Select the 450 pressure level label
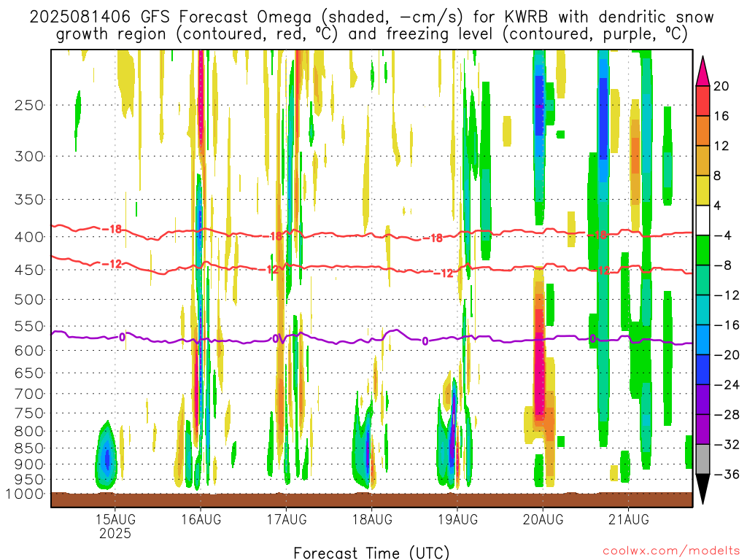The image size is (747, 560). [x=29, y=270]
